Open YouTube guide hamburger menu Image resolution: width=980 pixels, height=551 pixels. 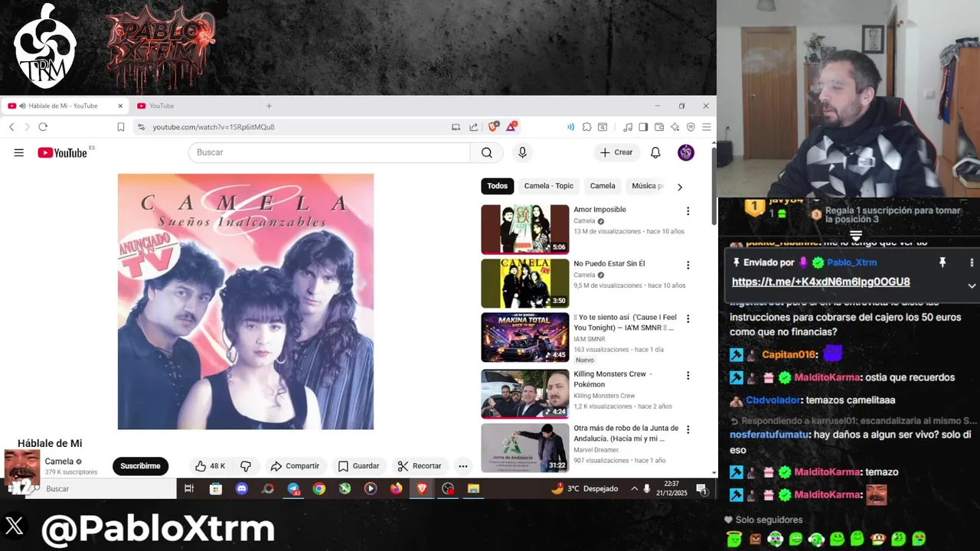click(x=18, y=152)
